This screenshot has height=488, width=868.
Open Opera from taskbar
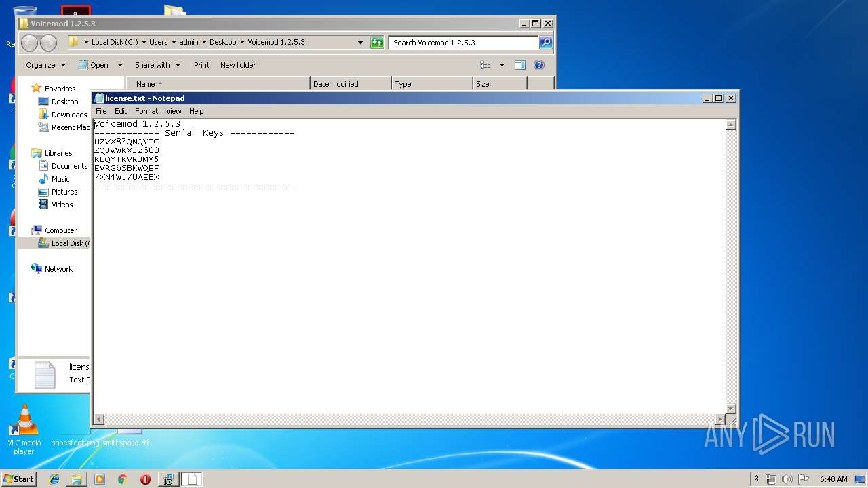click(145, 479)
